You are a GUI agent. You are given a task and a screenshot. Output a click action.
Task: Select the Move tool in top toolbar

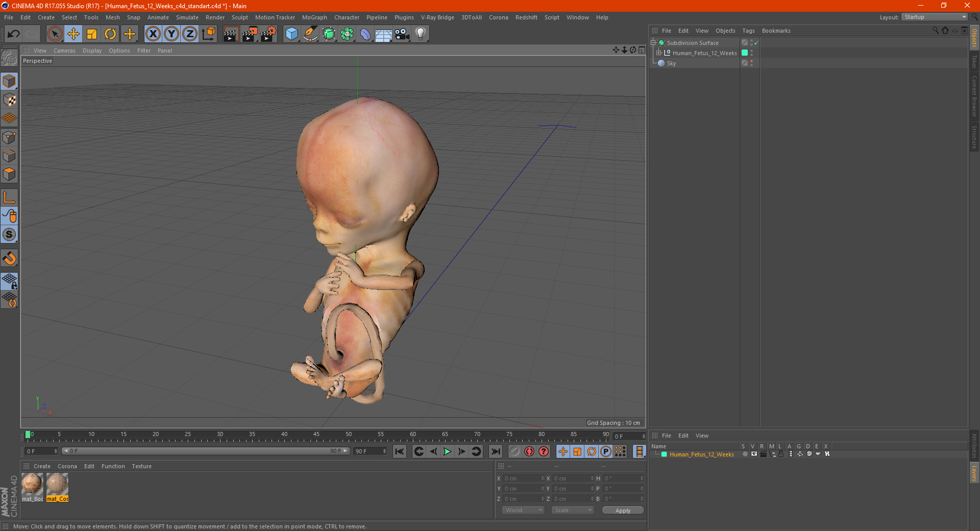(73, 34)
